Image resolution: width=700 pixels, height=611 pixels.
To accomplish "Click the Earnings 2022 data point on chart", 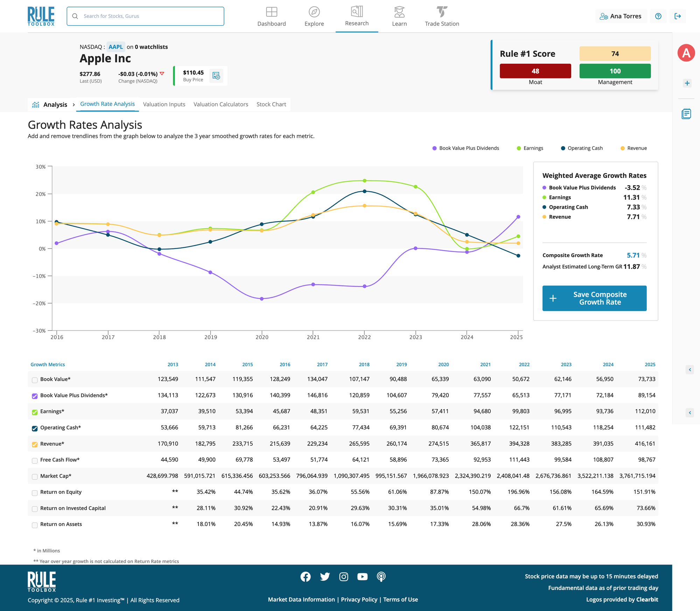I will [x=364, y=181].
